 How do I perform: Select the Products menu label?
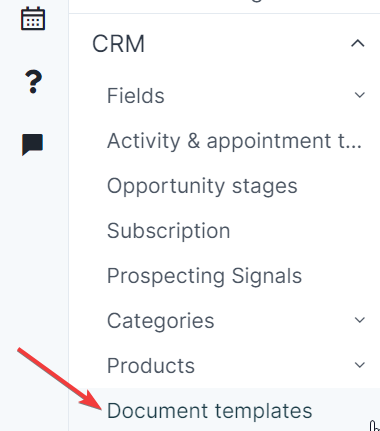click(x=151, y=366)
